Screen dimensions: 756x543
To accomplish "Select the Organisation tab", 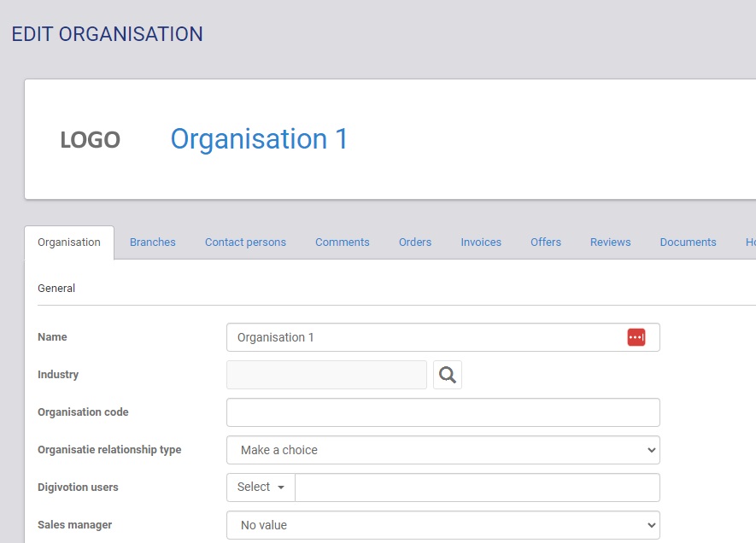I will coord(69,242).
